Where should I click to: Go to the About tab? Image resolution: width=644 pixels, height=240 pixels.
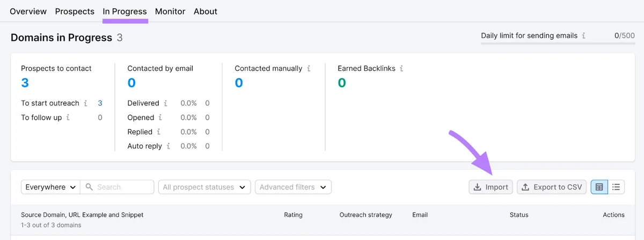coord(206,11)
